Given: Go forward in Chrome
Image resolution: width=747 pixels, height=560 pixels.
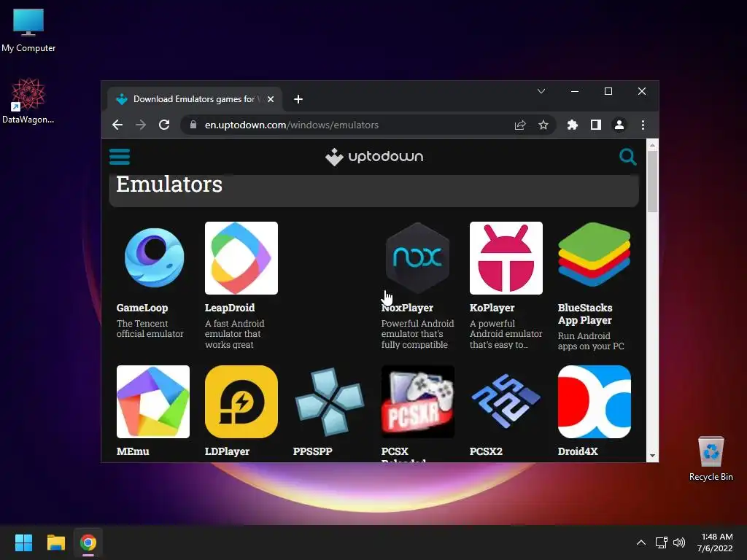Looking at the screenshot, I should (141, 125).
